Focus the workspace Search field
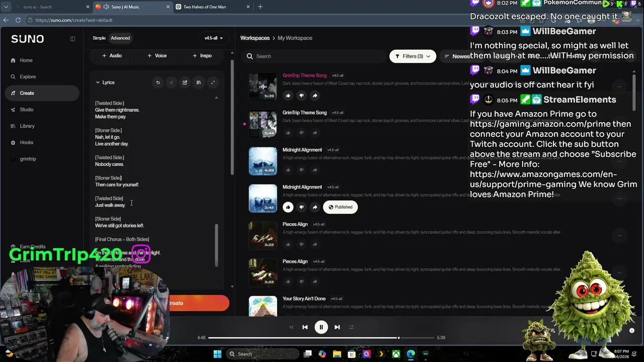644x362 pixels. coord(314,56)
